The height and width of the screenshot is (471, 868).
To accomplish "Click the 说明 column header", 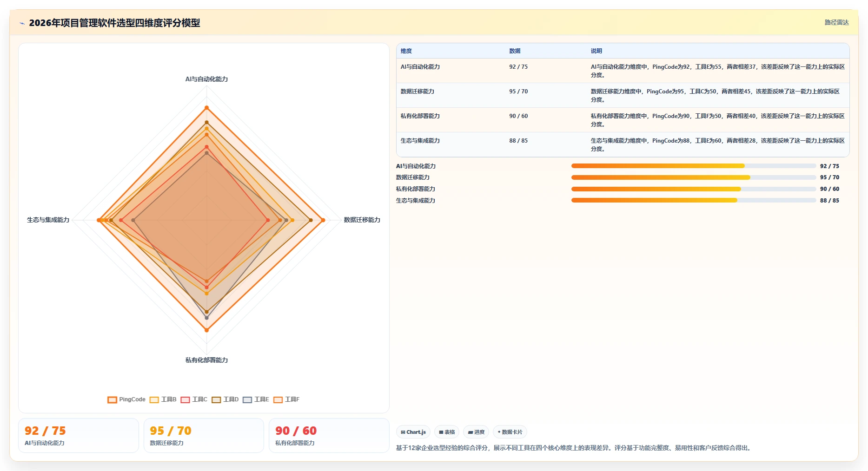I will [596, 51].
